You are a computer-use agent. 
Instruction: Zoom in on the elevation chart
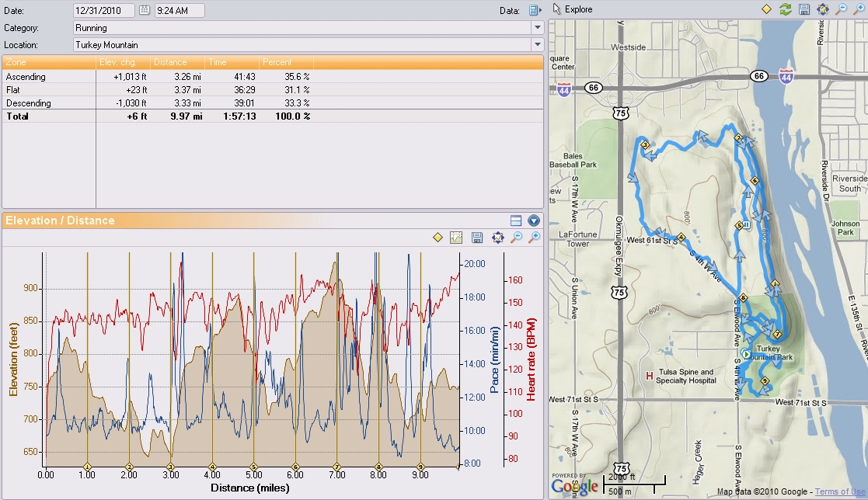pos(535,238)
